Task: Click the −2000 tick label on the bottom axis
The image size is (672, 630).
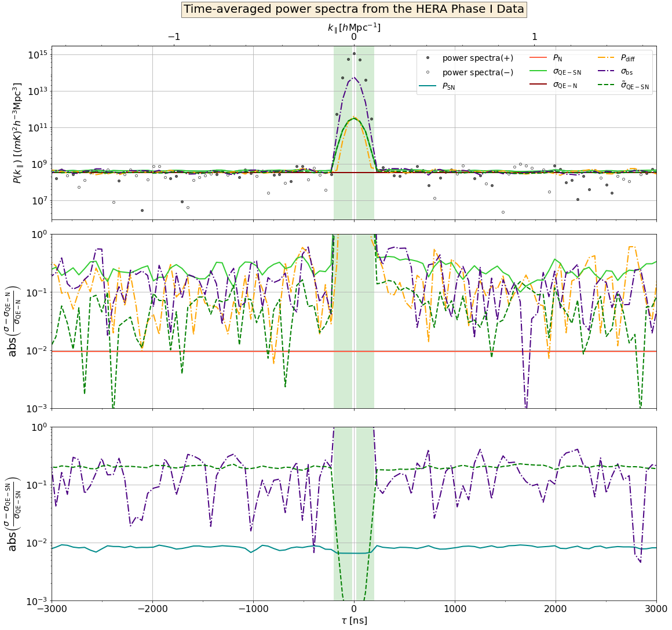Action: click(x=152, y=609)
